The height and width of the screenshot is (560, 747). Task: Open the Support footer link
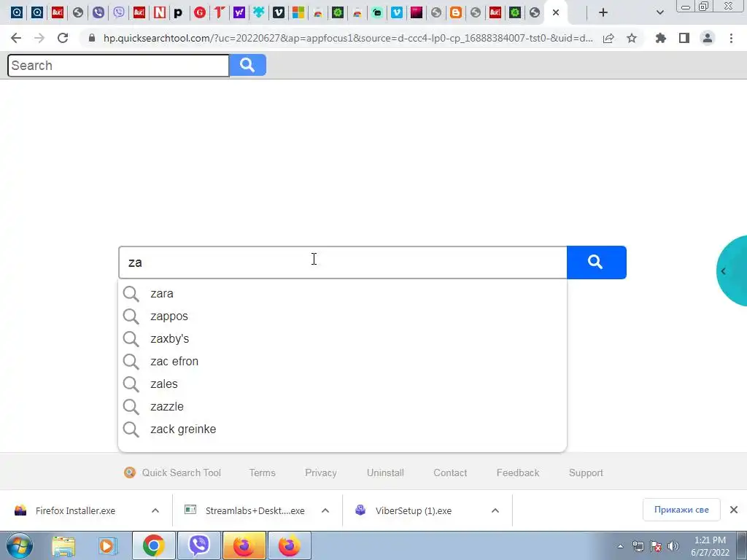[586, 472]
